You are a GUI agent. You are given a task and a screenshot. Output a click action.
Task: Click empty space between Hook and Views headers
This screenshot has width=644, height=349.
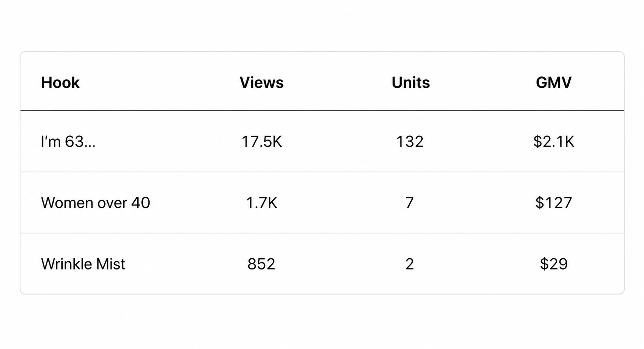(159, 82)
